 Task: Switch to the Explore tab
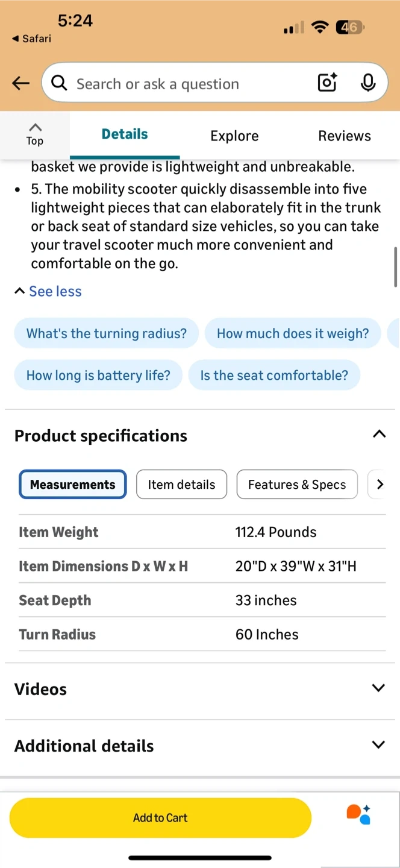tap(234, 136)
